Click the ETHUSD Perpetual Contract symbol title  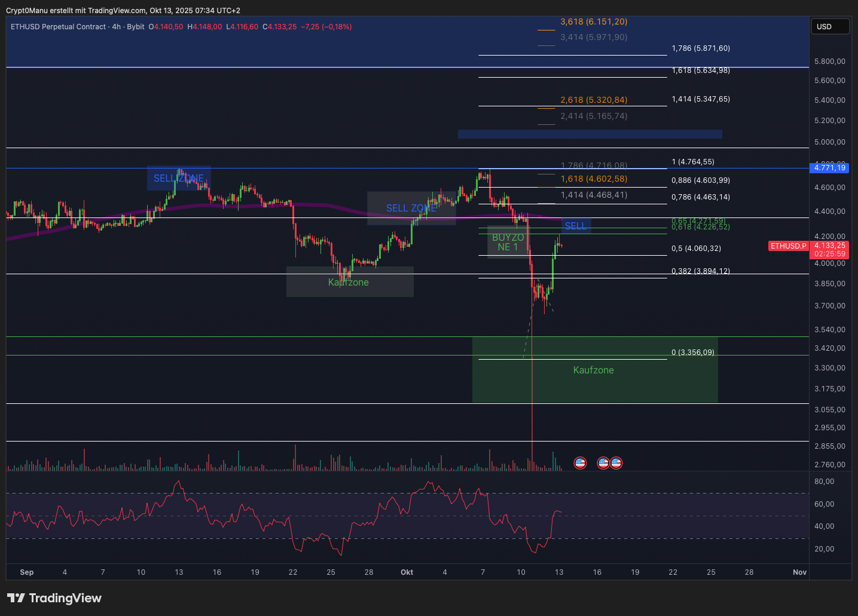pos(58,27)
